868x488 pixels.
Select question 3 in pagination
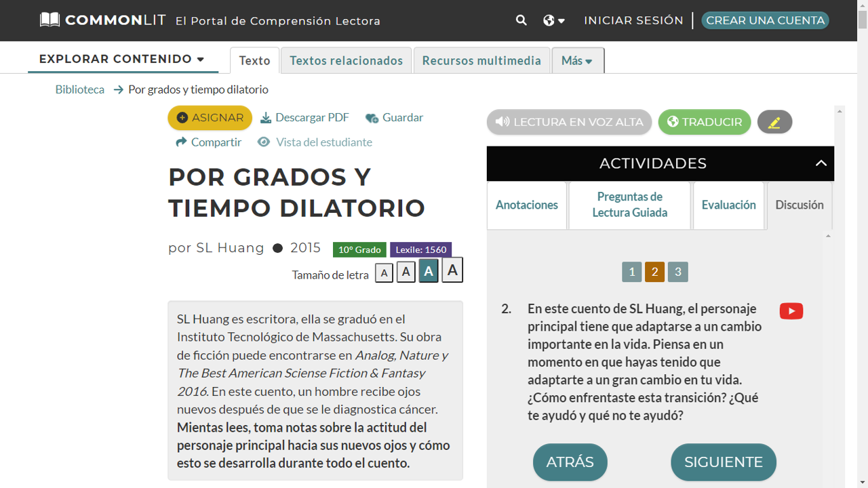677,272
